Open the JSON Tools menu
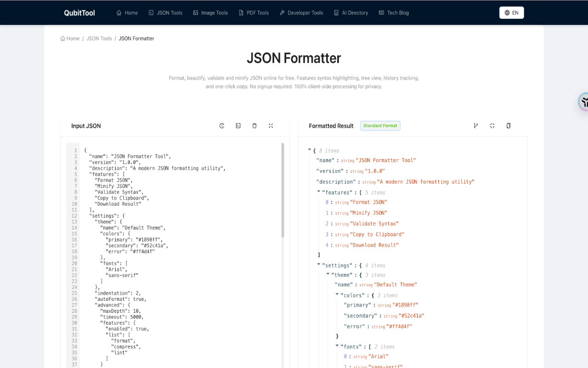The image size is (588, 368). click(165, 13)
